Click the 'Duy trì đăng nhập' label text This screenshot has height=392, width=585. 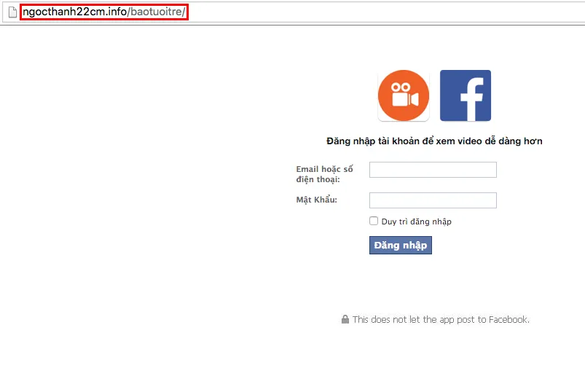pyautogui.click(x=417, y=222)
